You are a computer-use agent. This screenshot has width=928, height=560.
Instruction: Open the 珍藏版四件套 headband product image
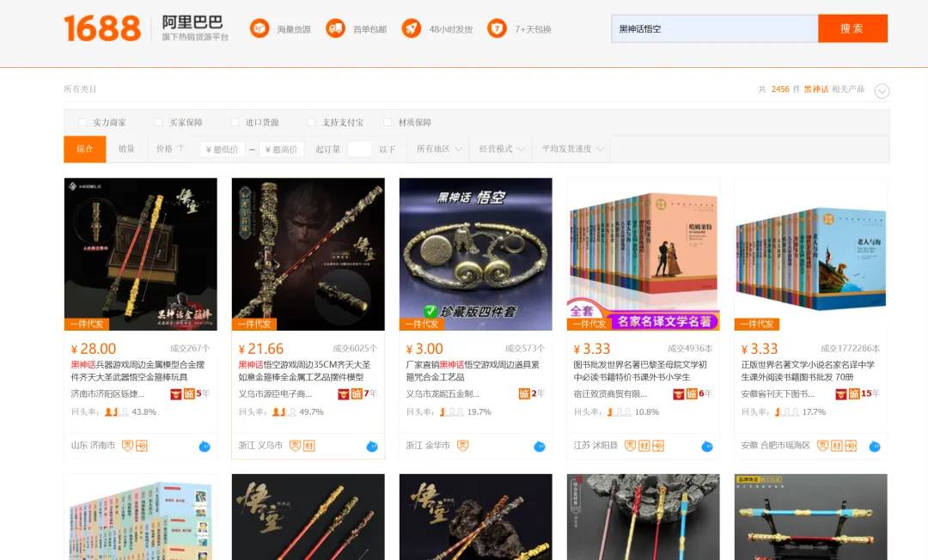[476, 254]
